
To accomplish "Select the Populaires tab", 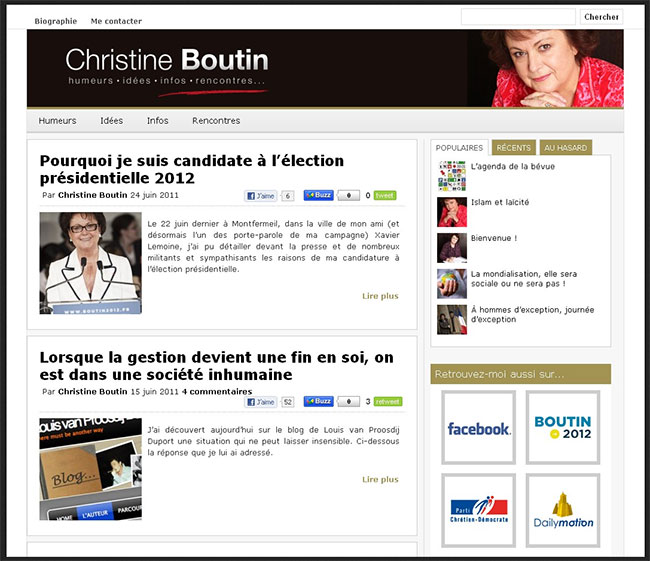I will coord(459,148).
